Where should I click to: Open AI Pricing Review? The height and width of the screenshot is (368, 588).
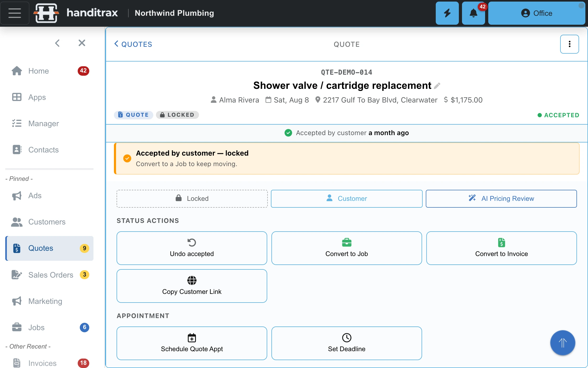pyautogui.click(x=501, y=198)
